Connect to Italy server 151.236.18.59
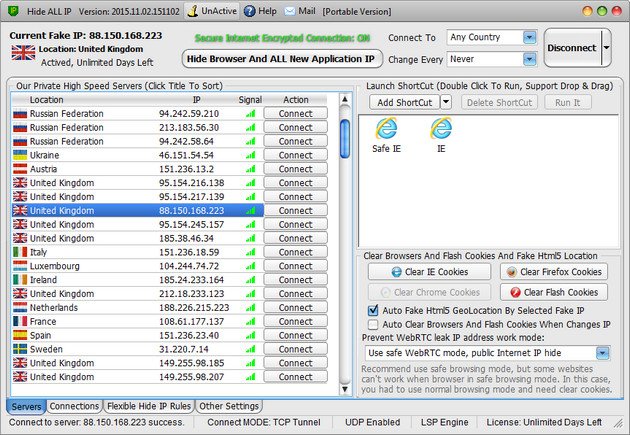The height and width of the screenshot is (435, 630). tap(296, 252)
